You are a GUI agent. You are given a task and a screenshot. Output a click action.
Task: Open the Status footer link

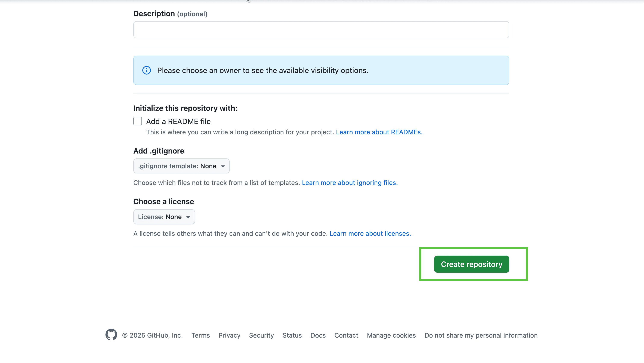pyautogui.click(x=292, y=335)
